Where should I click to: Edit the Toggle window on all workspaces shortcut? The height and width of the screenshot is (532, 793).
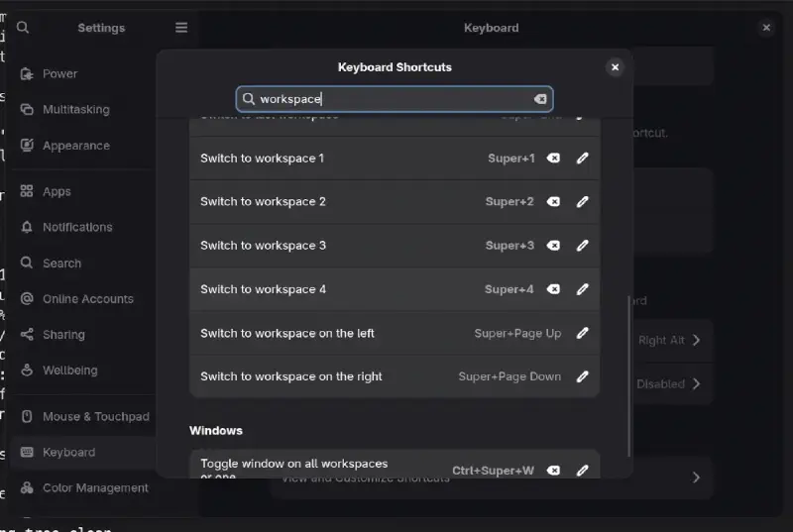pos(582,471)
